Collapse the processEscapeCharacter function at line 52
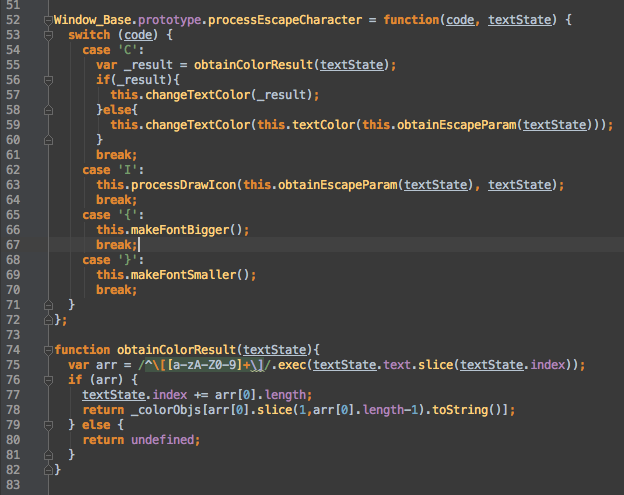Viewport: 624px width, 495px height. coord(48,20)
